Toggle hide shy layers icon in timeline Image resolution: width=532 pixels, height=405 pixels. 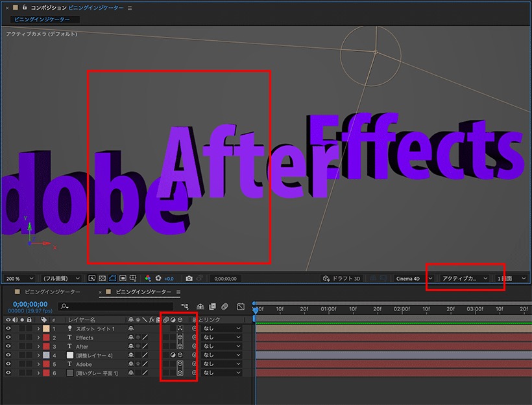(200, 307)
